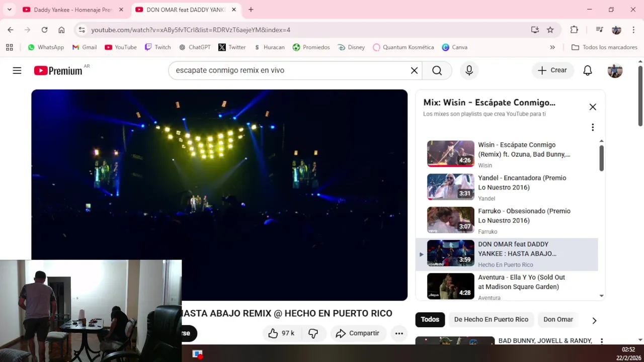The height and width of the screenshot is (362, 644).
Task: Open Chrome media controls icon
Action: tap(599, 30)
